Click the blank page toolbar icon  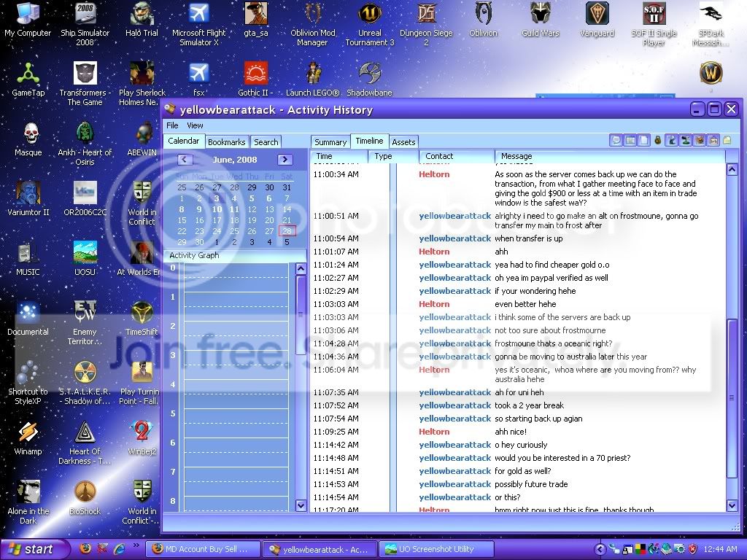(x=643, y=140)
